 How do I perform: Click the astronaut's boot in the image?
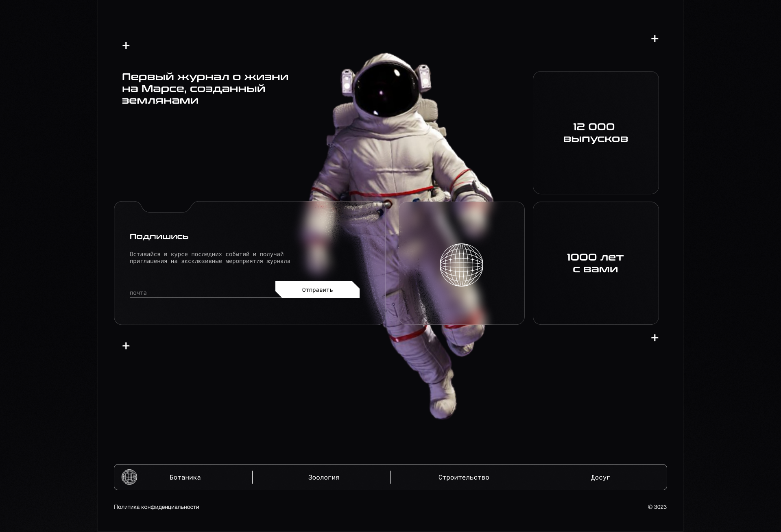tap(443, 402)
